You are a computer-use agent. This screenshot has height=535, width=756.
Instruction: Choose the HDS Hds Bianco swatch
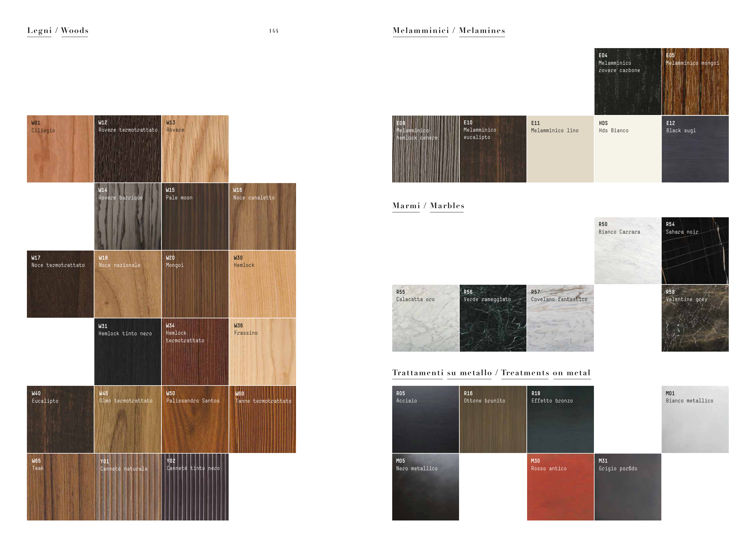pos(627,149)
